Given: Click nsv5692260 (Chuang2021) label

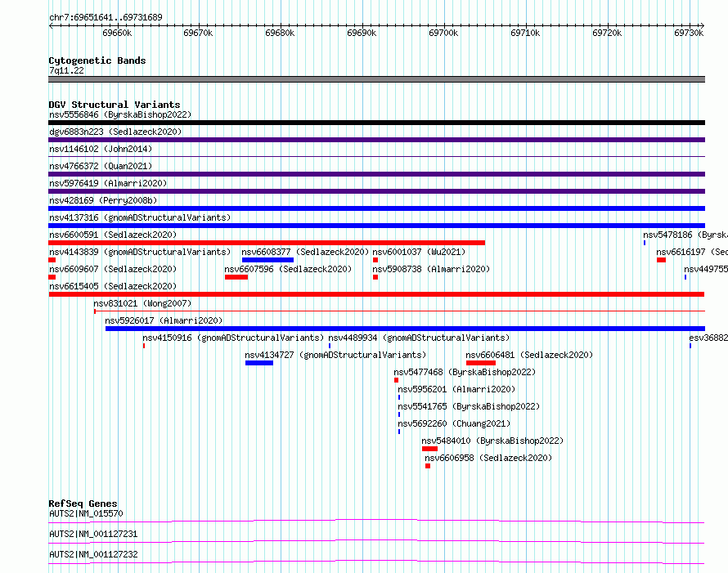Looking at the screenshot, I should [454, 423].
